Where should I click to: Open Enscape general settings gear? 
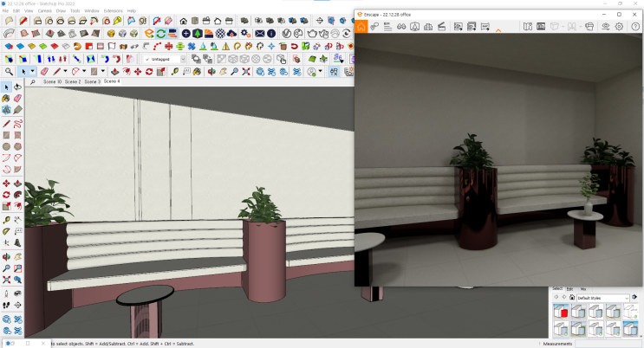(x=620, y=27)
